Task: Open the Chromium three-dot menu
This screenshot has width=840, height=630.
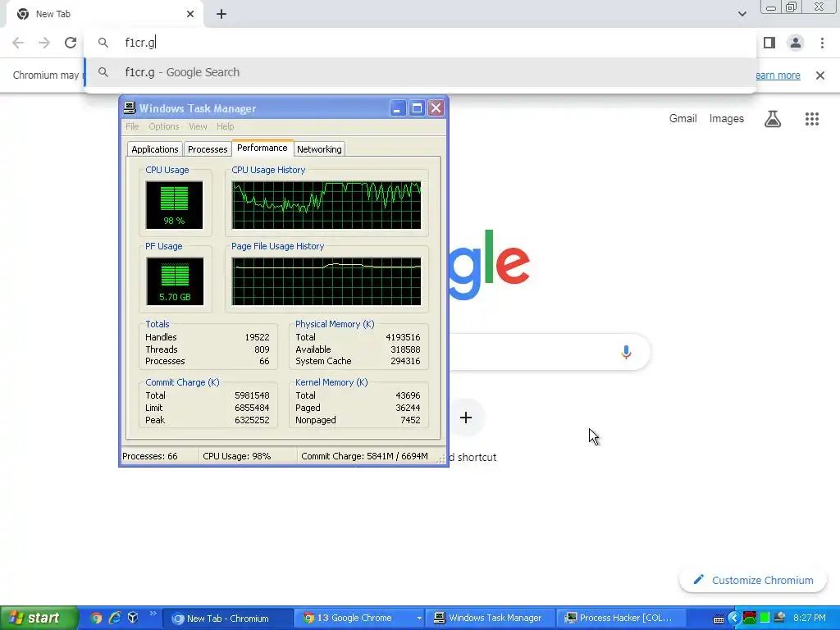Action: (x=822, y=43)
